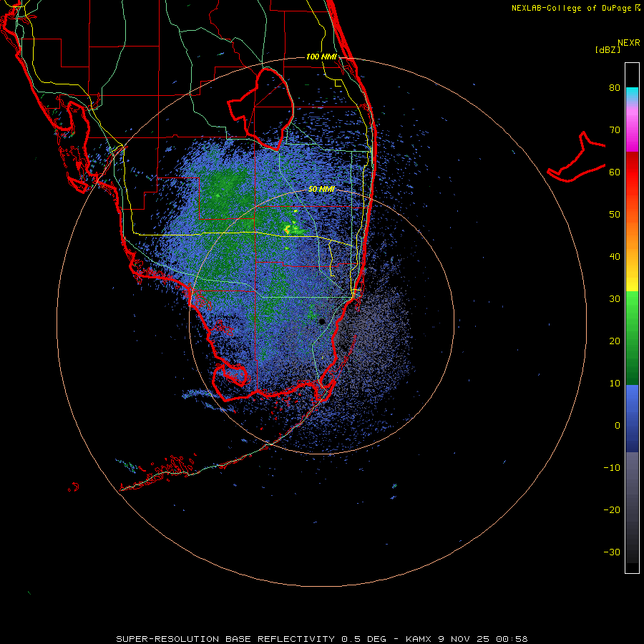The image size is (644, 644).
Task: Click the blue segment of the color bar
Action: click(x=632, y=418)
